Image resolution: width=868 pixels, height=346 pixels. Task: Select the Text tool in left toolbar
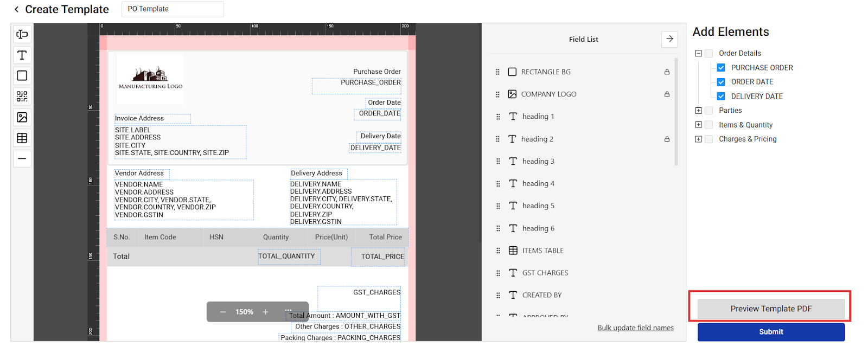coord(22,55)
